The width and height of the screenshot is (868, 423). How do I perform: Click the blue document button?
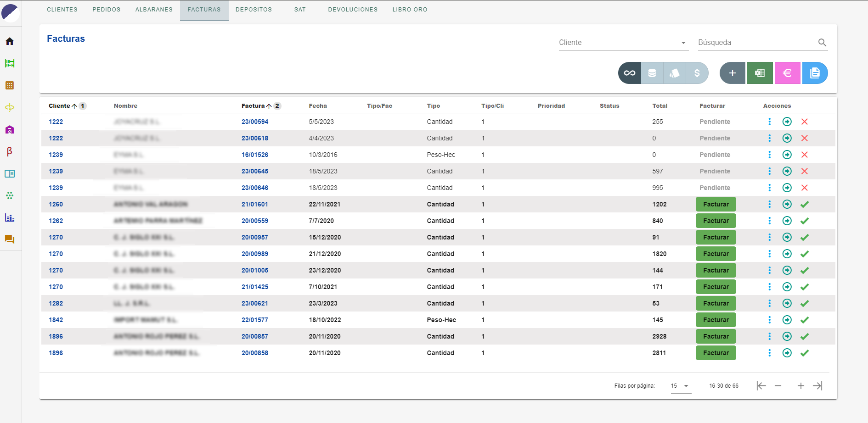815,73
